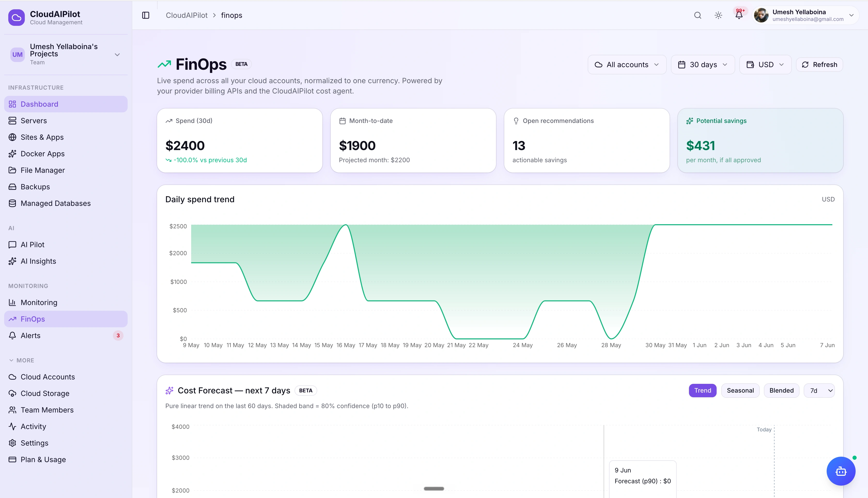Click the Docker Apps sparkle icon
868x498 pixels.
(12, 154)
